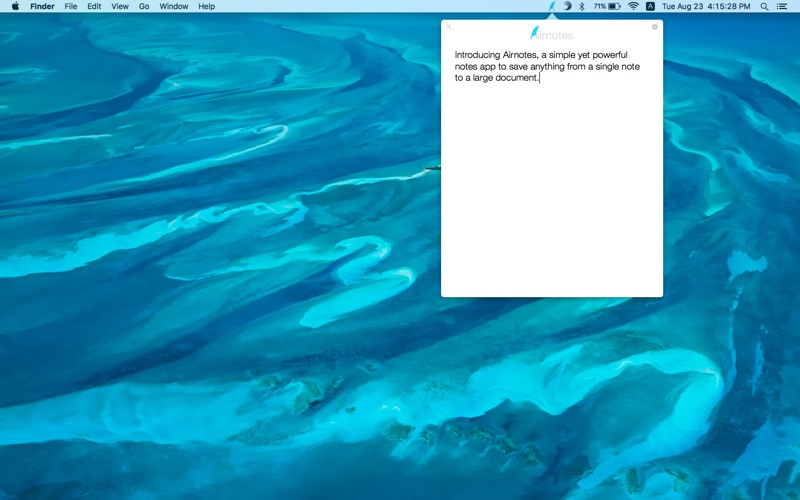Open the Wi-Fi status menu

click(633, 6)
